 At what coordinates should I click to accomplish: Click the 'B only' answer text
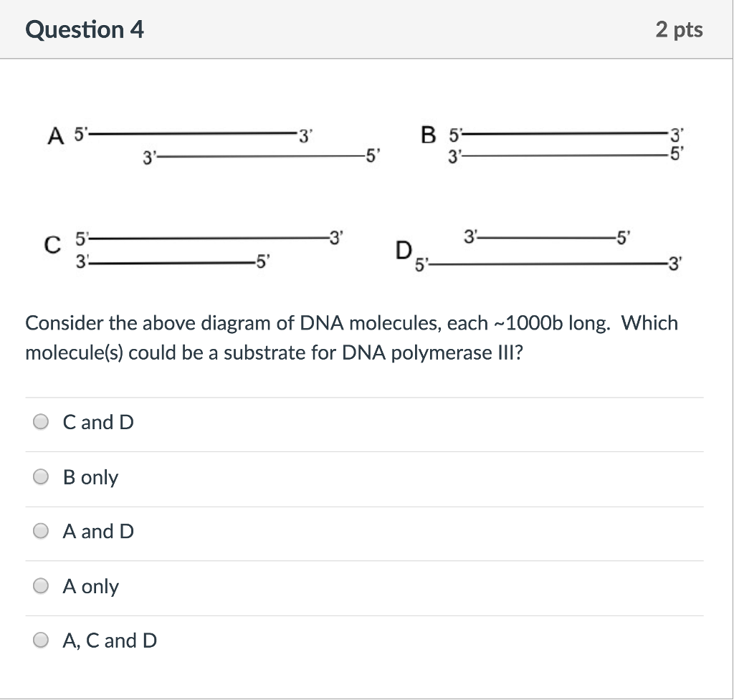coord(90,477)
